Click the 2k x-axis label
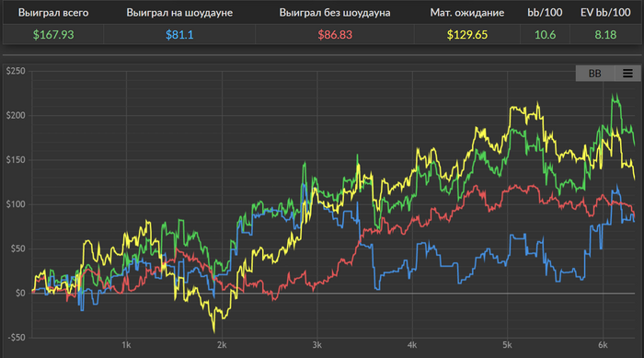The image size is (644, 358). pyautogui.click(x=222, y=345)
